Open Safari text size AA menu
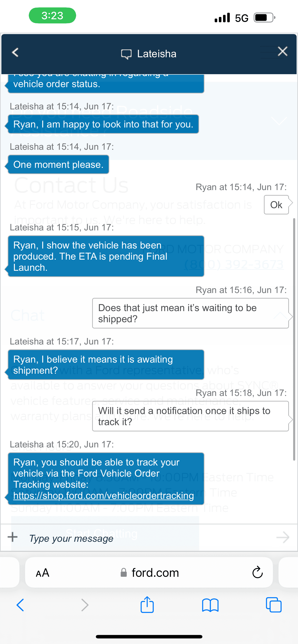Viewport: 298px width, 644px height. (42, 573)
